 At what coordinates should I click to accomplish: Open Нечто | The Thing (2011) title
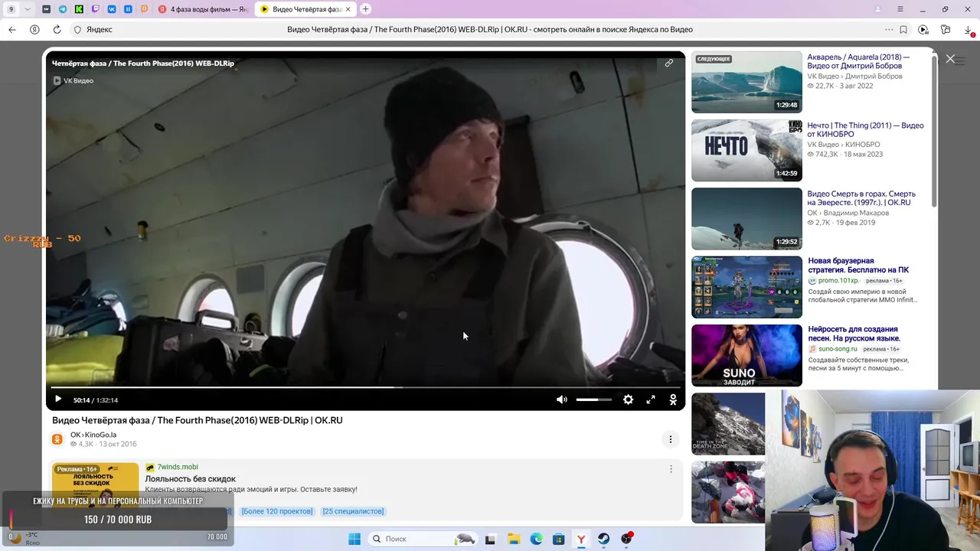865,129
